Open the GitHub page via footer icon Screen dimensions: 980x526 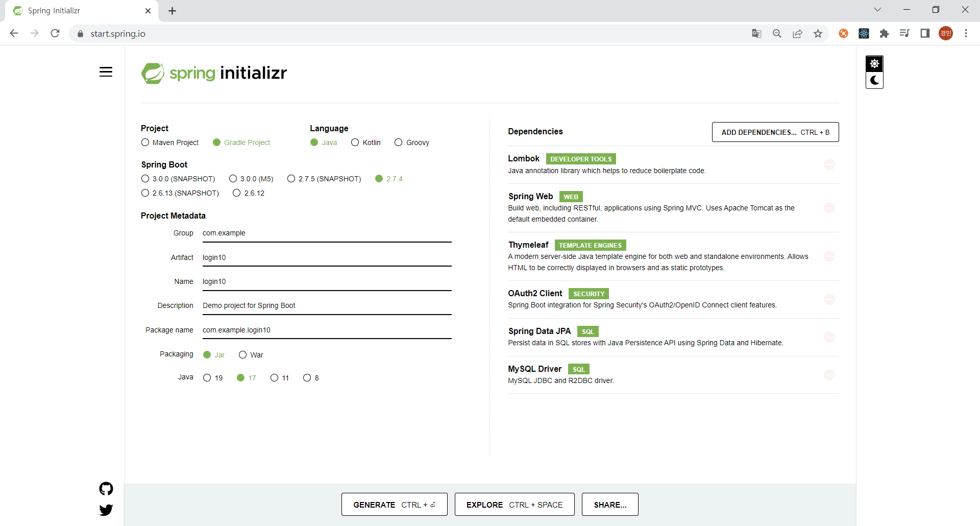point(106,489)
